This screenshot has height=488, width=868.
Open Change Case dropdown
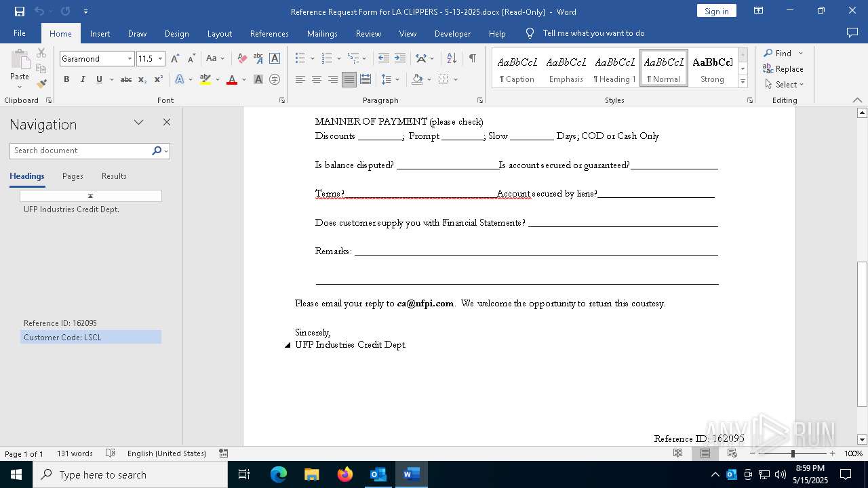click(x=215, y=59)
